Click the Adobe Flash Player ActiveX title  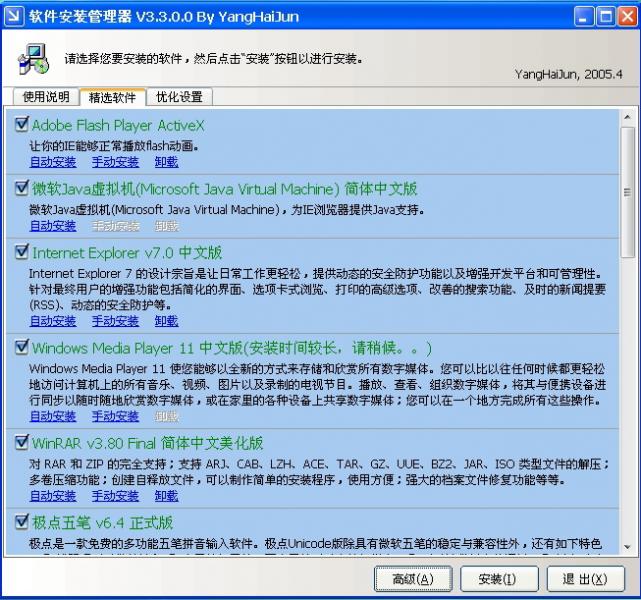click(x=118, y=125)
